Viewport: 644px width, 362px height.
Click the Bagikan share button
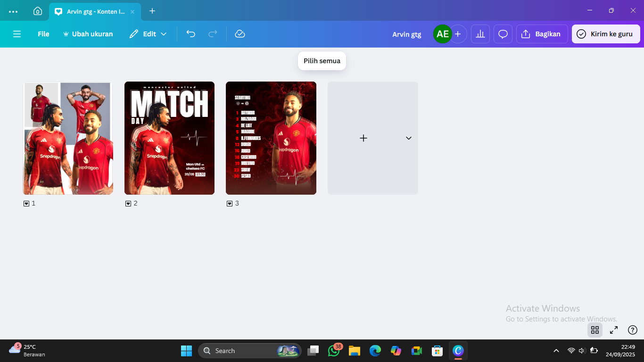[x=542, y=34]
